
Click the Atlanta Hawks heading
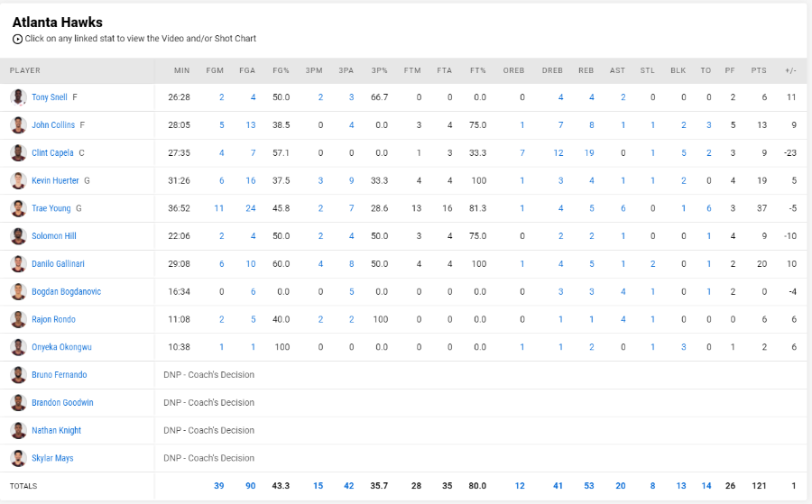point(58,23)
